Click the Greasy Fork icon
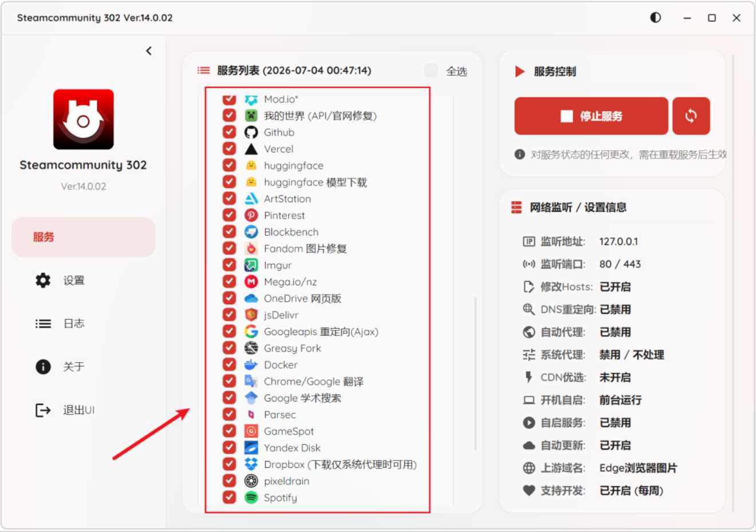 click(251, 348)
